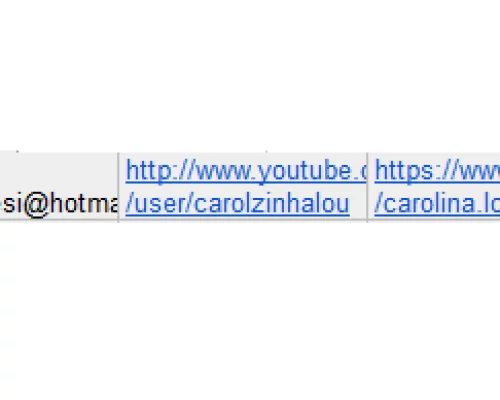500x400 pixels.
Task: Click blank space right of carolzinhalou text
Action: [x=358, y=204]
